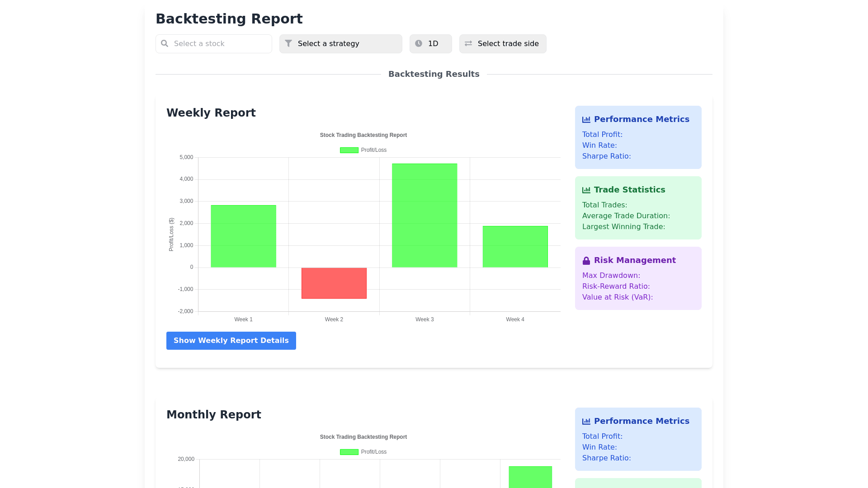Click the Week 1 green bar

pos(244,236)
